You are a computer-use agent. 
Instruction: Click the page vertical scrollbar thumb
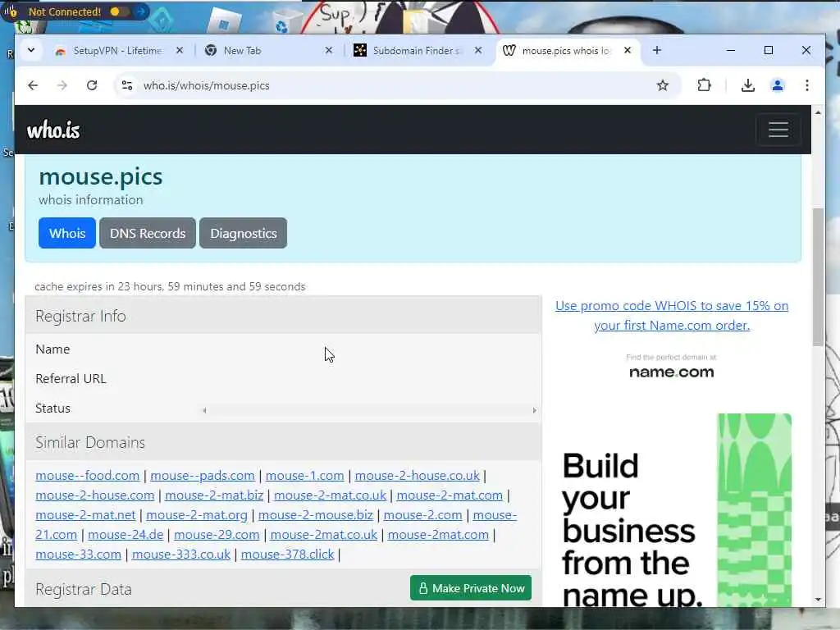click(818, 277)
